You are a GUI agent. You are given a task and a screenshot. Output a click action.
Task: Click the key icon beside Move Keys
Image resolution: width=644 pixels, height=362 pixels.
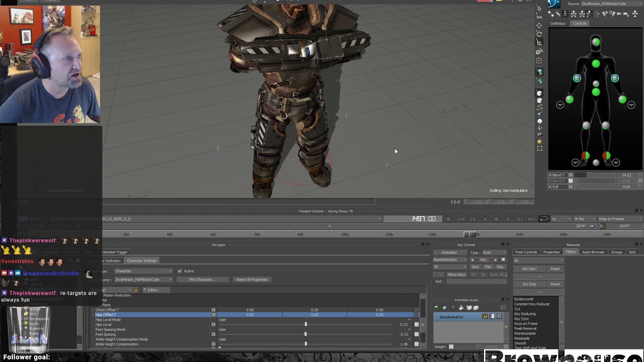438,275
